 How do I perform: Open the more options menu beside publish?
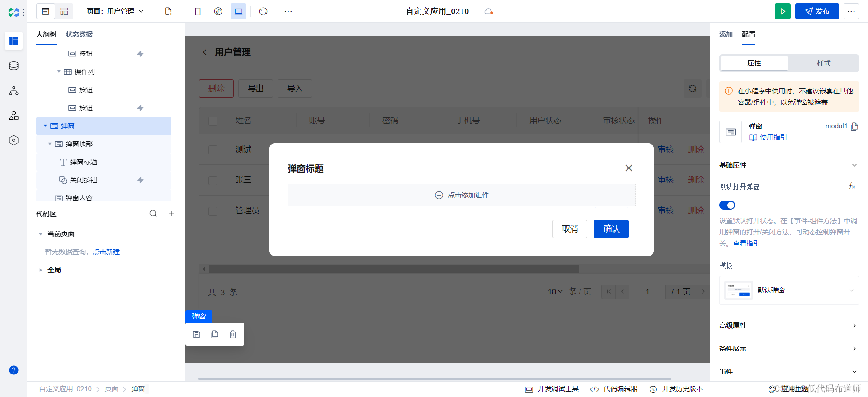(851, 11)
